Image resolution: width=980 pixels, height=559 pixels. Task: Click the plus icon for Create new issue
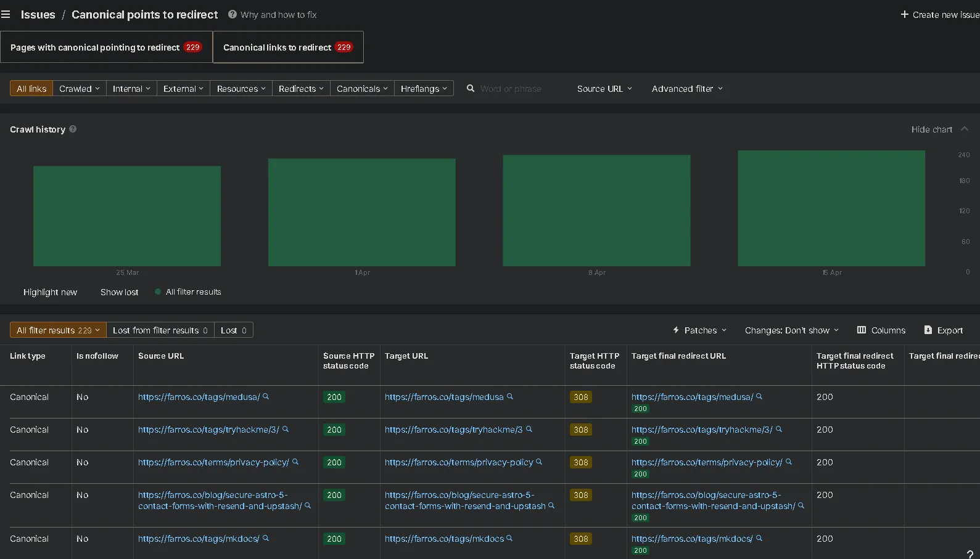(904, 14)
